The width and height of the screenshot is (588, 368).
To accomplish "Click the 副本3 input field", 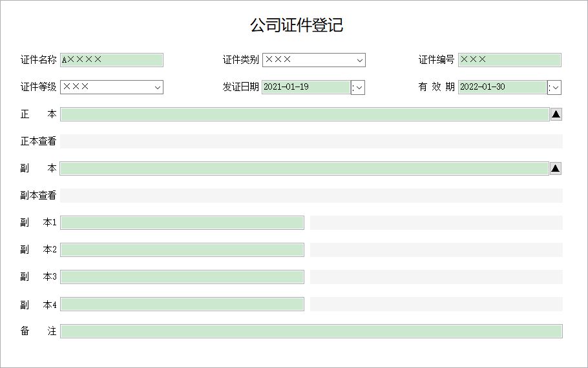I will 182,277.
